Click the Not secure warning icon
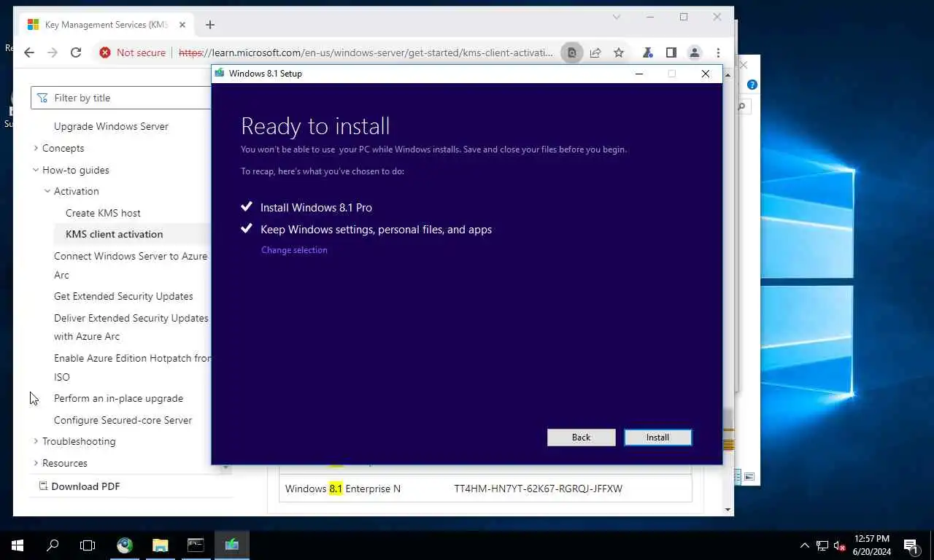Viewport: 934px width, 560px height. click(x=105, y=52)
